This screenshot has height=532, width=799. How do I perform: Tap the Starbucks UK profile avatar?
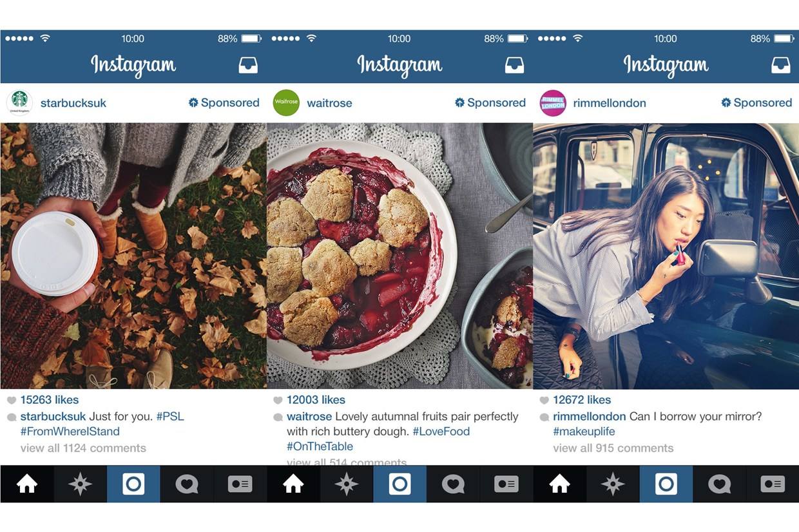pyautogui.click(x=19, y=103)
